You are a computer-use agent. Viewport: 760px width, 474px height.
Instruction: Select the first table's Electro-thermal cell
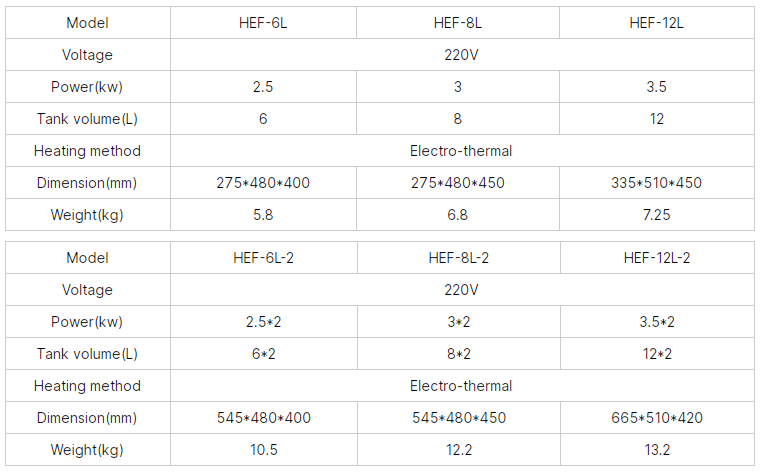(x=462, y=151)
